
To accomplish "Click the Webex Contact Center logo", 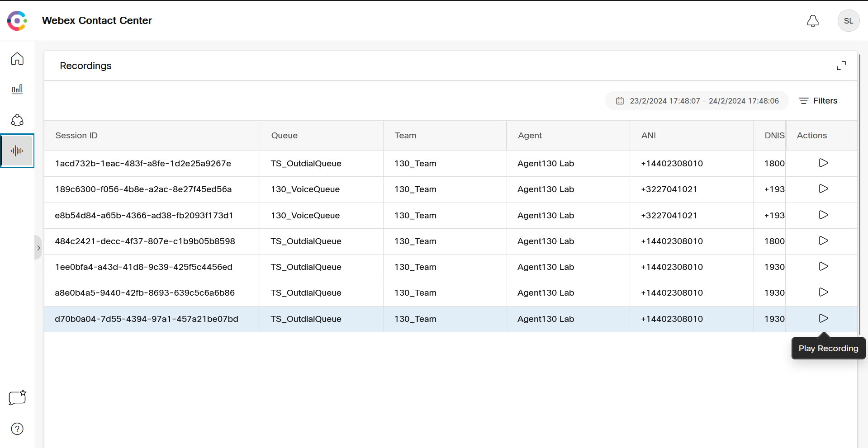I will click(x=17, y=21).
